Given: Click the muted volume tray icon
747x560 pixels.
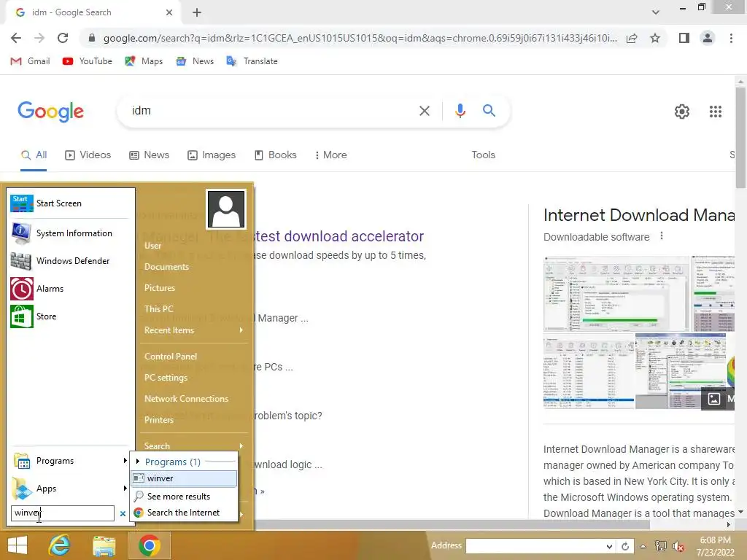Looking at the screenshot, I should [678, 546].
